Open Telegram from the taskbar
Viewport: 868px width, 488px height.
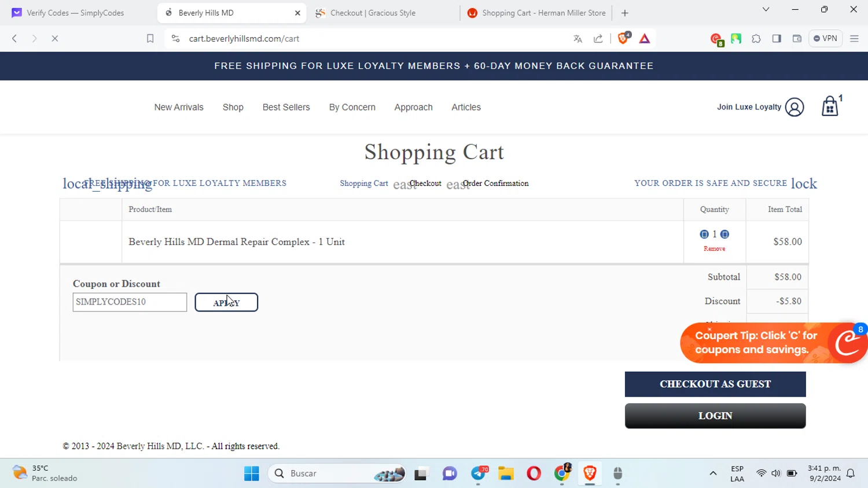coord(479,474)
